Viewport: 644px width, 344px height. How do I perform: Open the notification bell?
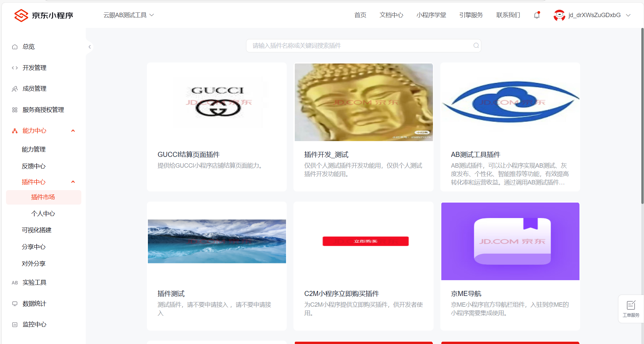[x=537, y=15]
